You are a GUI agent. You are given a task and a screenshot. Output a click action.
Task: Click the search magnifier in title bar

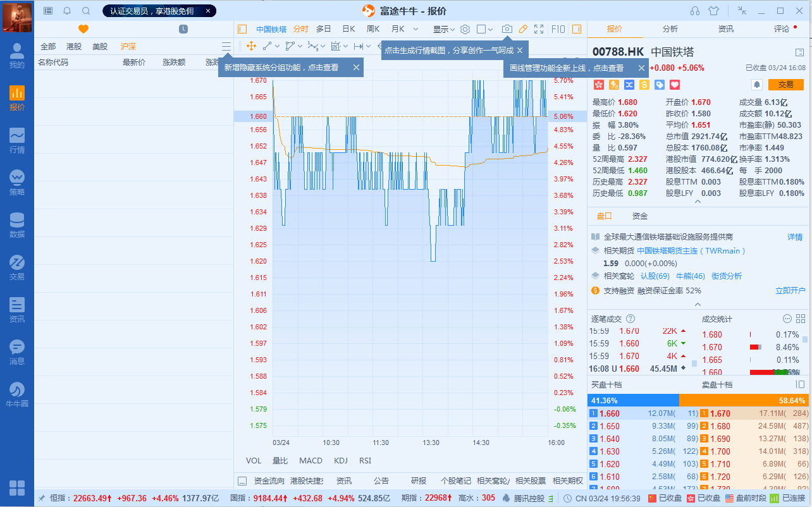tap(86, 11)
